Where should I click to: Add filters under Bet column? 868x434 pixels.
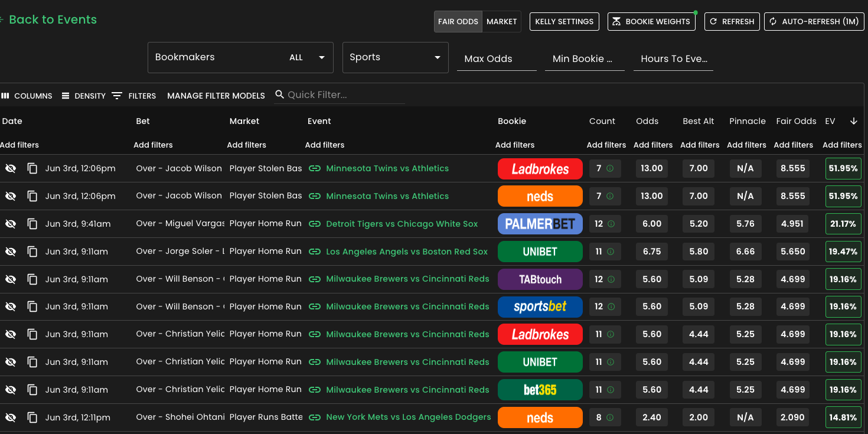tap(153, 145)
